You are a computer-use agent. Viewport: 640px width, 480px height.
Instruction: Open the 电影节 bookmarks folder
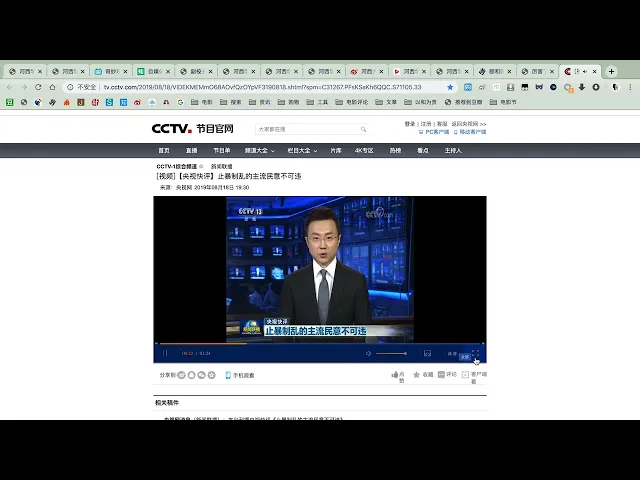click(x=503, y=102)
